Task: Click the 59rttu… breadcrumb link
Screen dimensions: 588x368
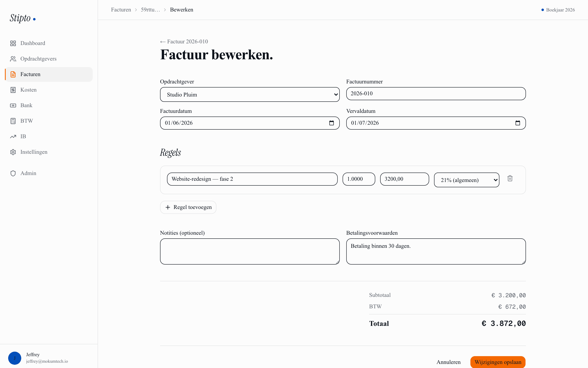Action: (x=150, y=10)
